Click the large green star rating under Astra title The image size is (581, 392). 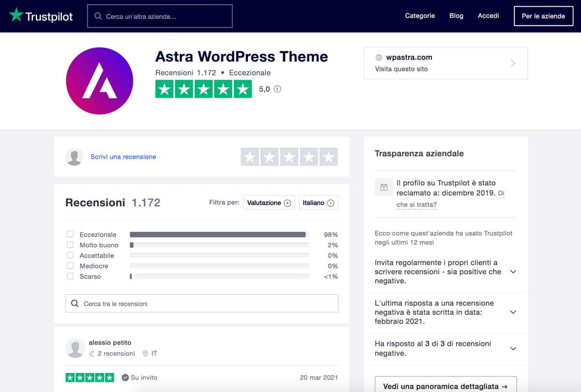[203, 89]
